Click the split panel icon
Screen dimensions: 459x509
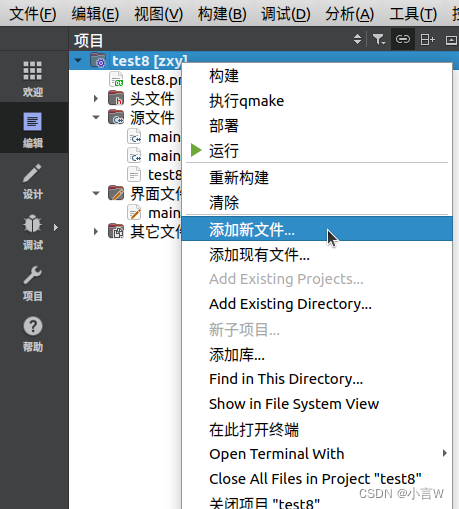point(427,40)
